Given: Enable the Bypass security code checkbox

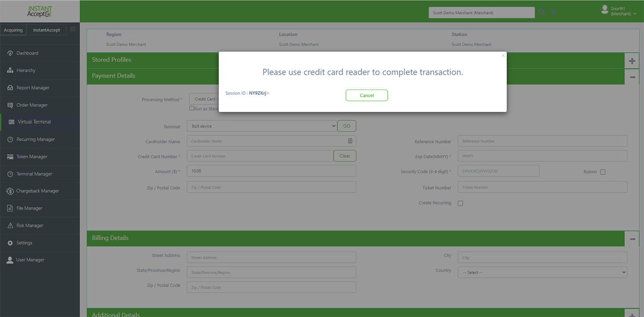Looking at the screenshot, I should coord(603,172).
